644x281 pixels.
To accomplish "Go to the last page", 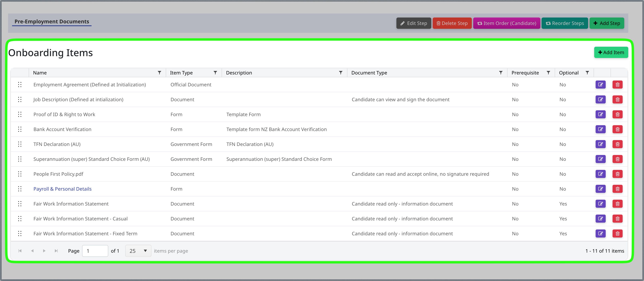I will click(x=56, y=251).
